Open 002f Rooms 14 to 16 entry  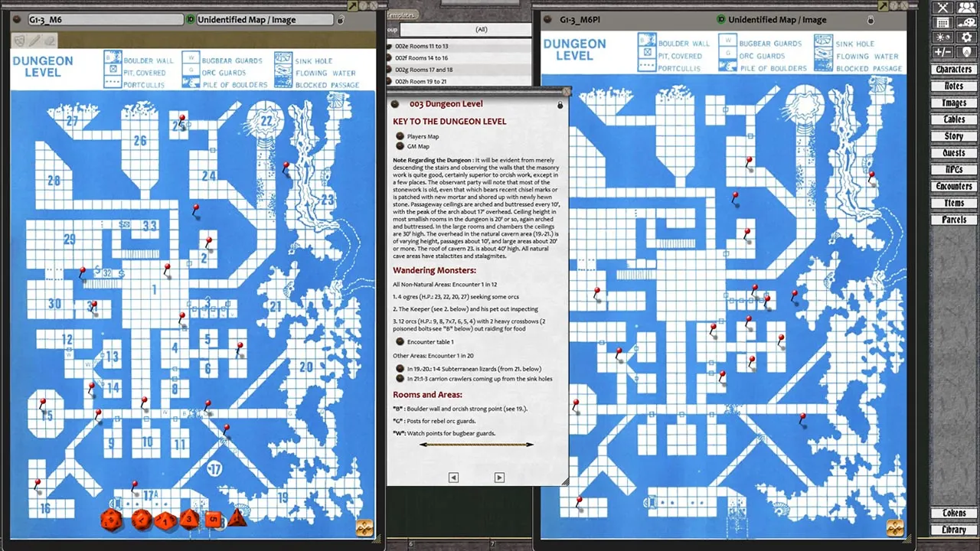click(459, 57)
